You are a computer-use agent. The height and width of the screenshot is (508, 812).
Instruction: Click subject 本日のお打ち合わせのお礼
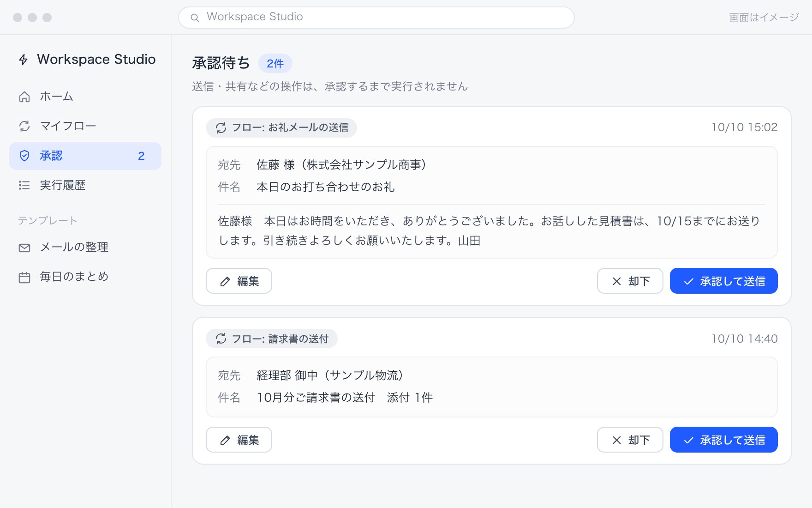[x=326, y=187]
